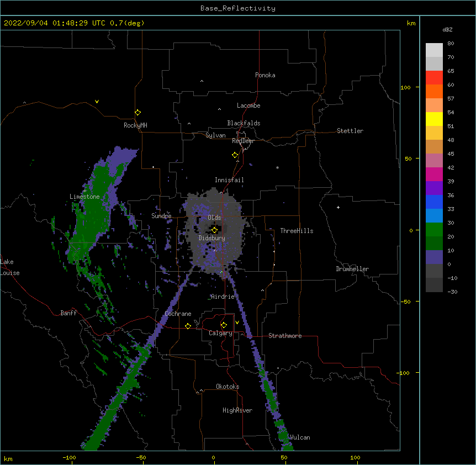The height and width of the screenshot is (465, 476).
Task: Click the Innisfail town label
Action: (x=229, y=180)
